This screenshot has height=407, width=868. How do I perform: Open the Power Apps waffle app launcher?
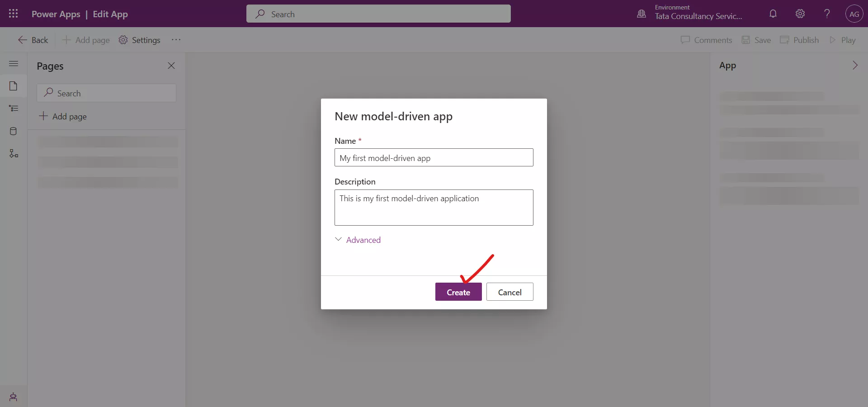pyautogui.click(x=13, y=14)
